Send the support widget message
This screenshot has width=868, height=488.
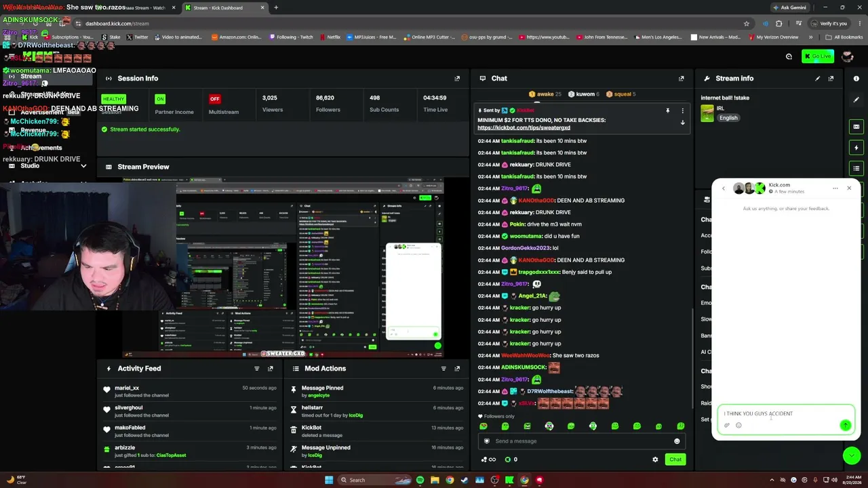pos(845,426)
